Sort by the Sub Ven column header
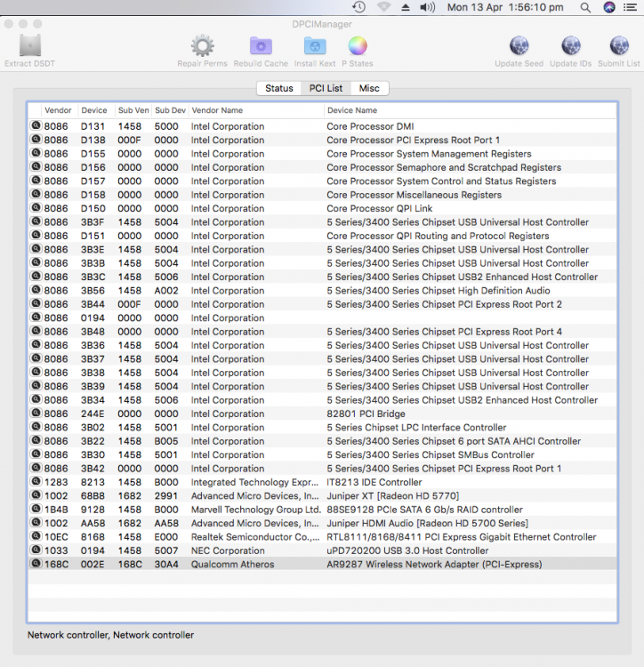This screenshot has height=667, width=644. tap(133, 110)
